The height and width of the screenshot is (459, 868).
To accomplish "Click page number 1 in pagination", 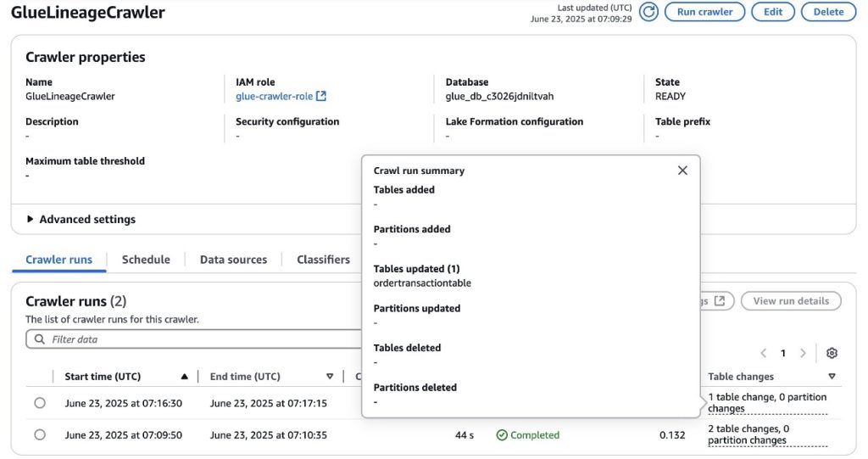I will (x=782, y=353).
